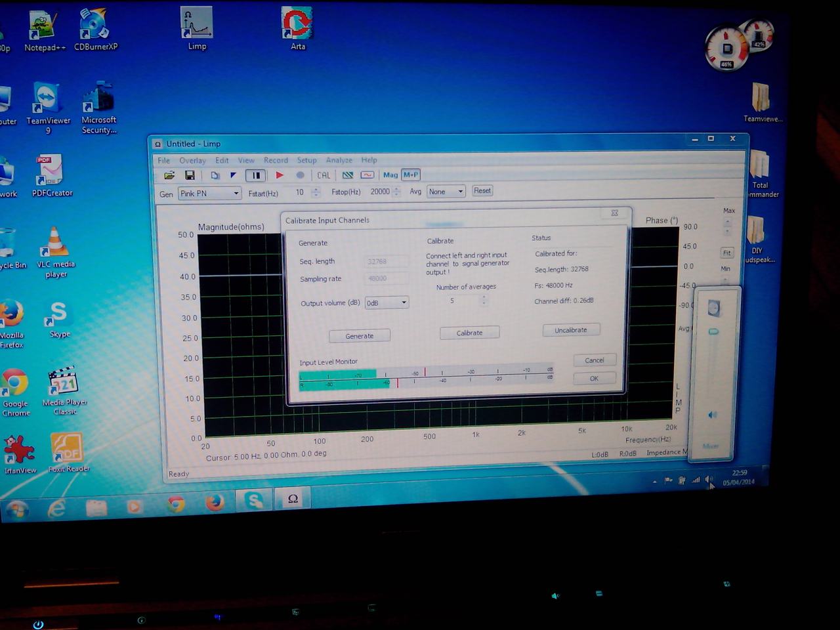
Task: Click the Fstart(Hz) spinner arrows
Action: click(x=316, y=192)
